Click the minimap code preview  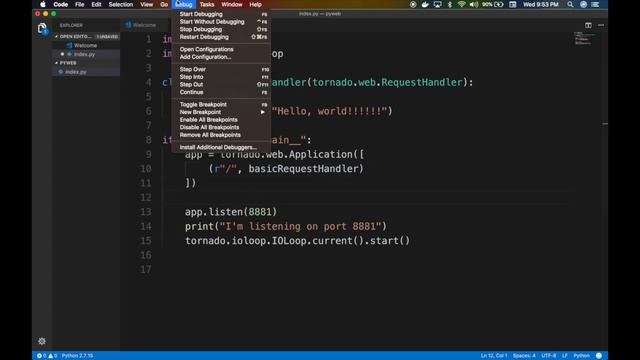[584, 38]
